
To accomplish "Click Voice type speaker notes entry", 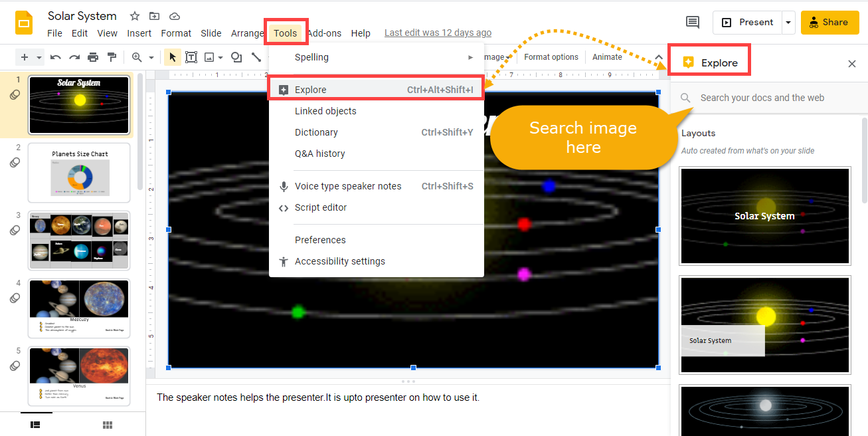I will pyautogui.click(x=348, y=186).
